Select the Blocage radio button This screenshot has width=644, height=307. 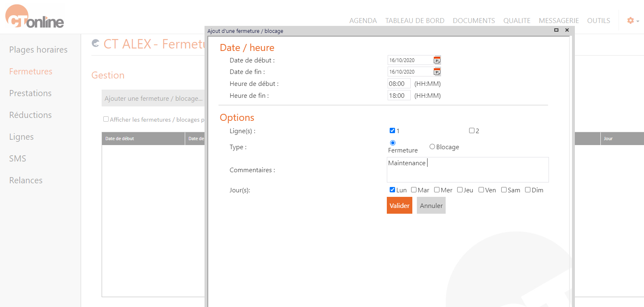(432, 146)
